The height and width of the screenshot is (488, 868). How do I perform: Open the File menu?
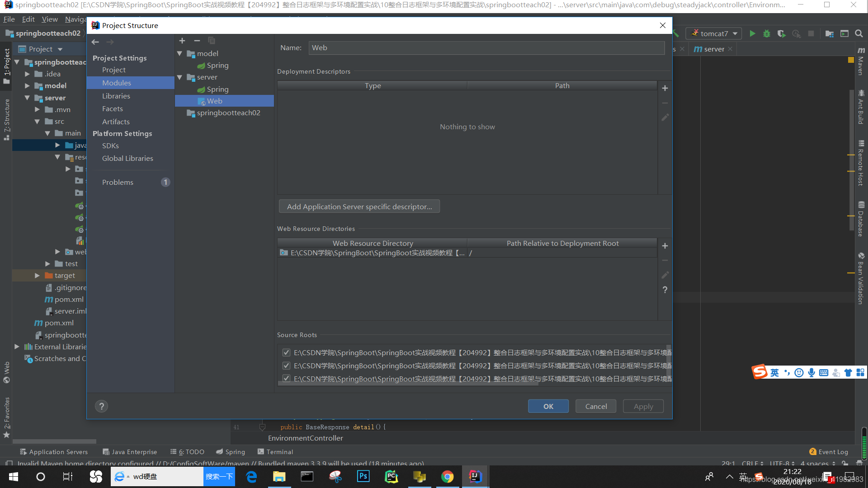(x=9, y=19)
